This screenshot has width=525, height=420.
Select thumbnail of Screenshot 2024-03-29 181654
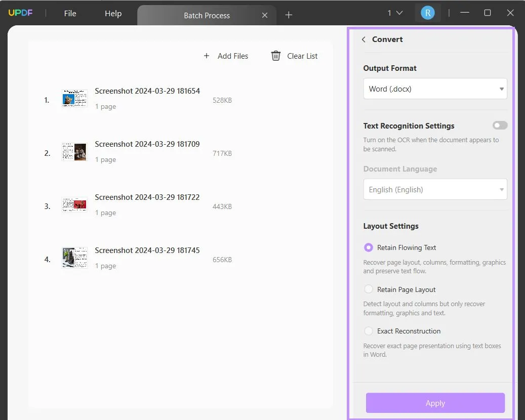tap(74, 98)
